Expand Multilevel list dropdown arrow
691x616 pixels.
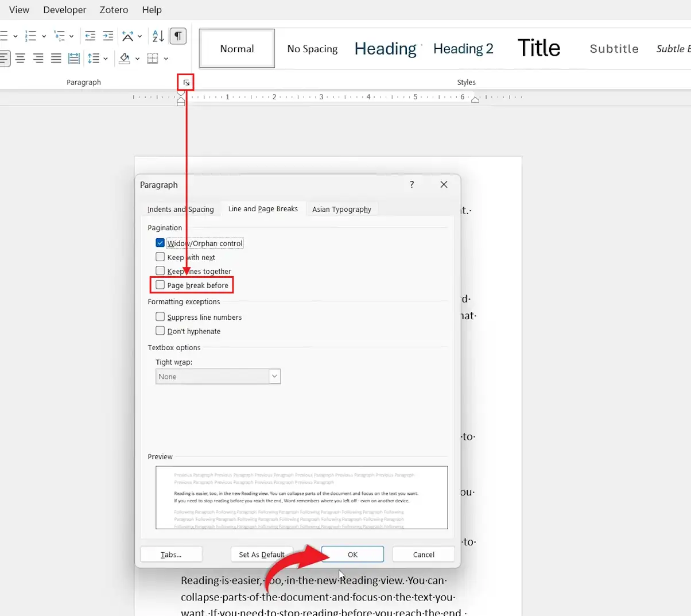(x=71, y=36)
